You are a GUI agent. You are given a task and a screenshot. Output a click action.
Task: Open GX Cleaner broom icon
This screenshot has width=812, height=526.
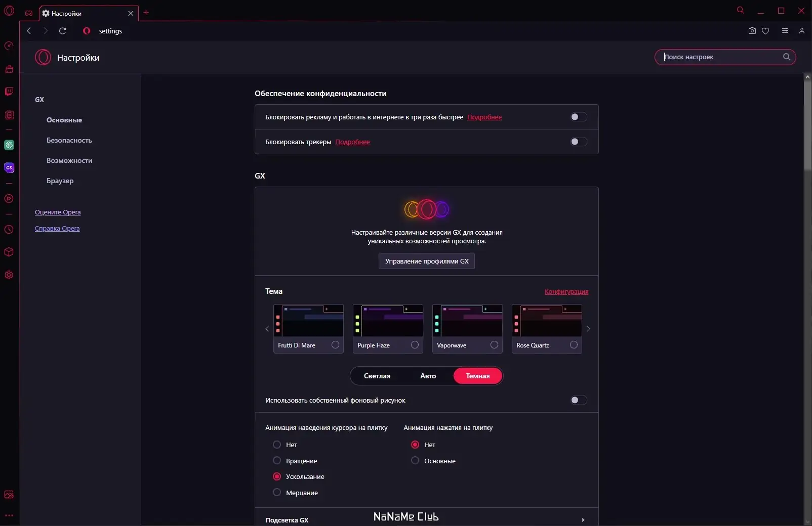[x=9, y=69]
